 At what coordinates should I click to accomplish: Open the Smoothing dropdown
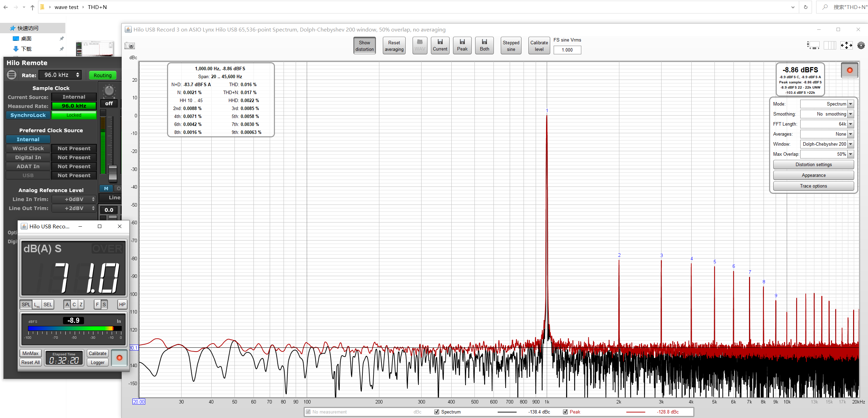827,114
